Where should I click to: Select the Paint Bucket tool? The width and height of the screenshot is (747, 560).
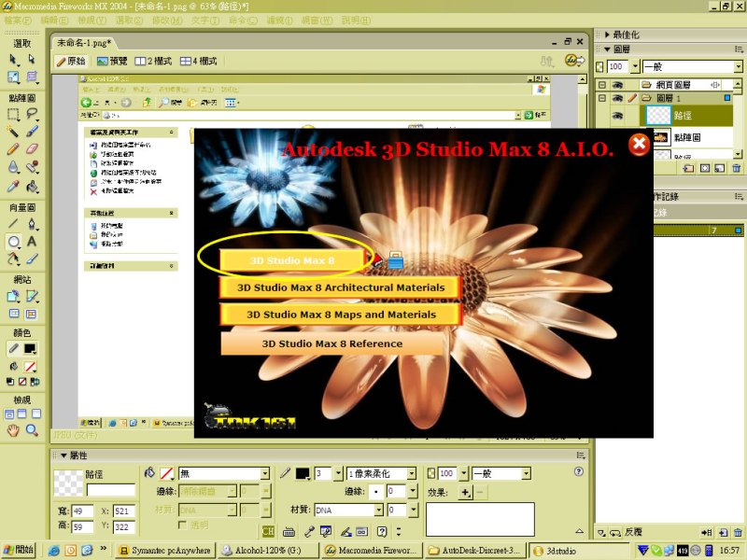point(32,186)
